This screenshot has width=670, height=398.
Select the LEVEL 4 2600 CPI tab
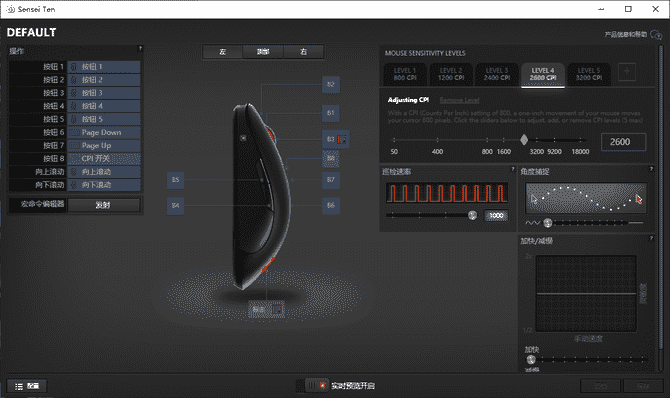pos(543,74)
